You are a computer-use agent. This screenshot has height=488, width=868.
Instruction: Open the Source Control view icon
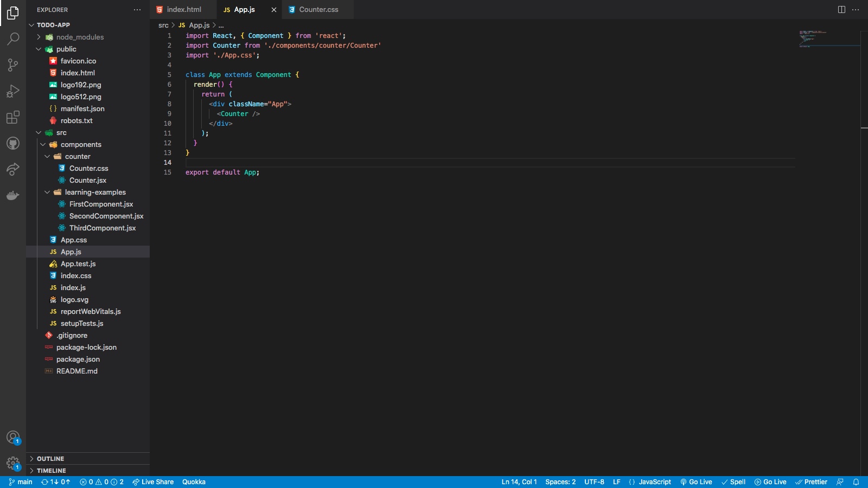pyautogui.click(x=13, y=65)
